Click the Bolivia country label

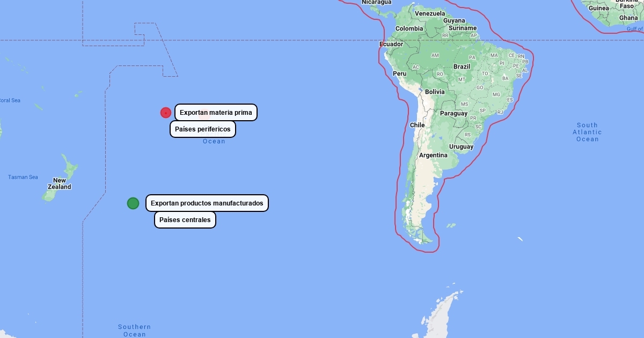(435, 92)
